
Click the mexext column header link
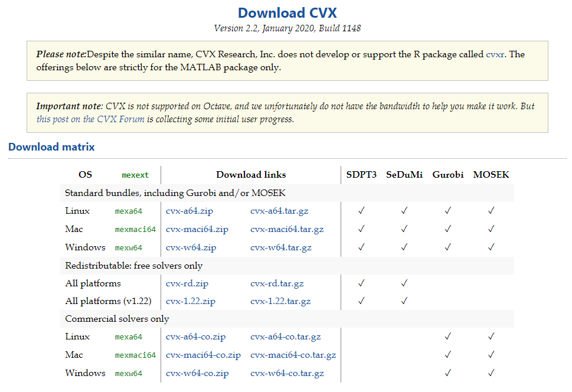pyautogui.click(x=135, y=175)
